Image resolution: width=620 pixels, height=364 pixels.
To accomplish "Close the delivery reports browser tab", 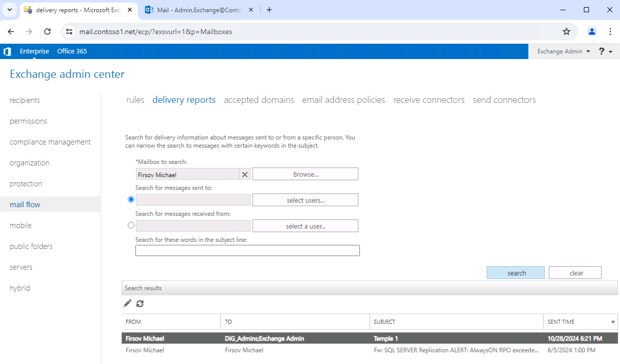I will pos(130,10).
